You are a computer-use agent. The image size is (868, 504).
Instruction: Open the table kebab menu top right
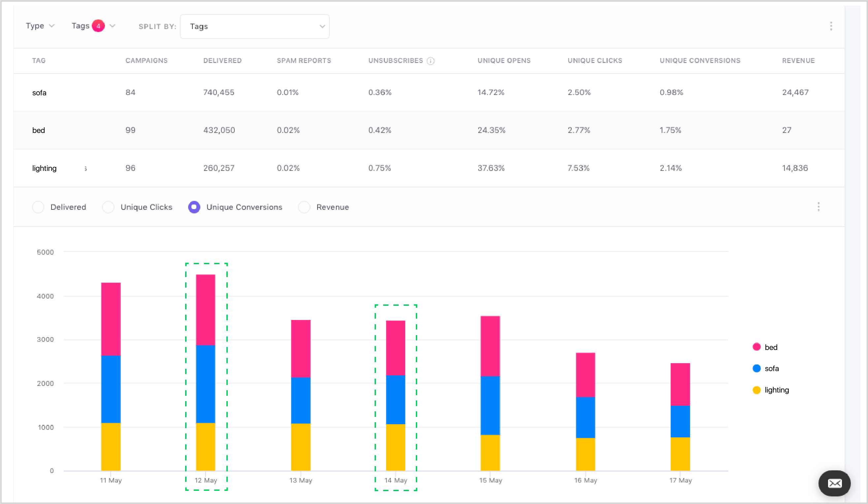tap(831, 26)
